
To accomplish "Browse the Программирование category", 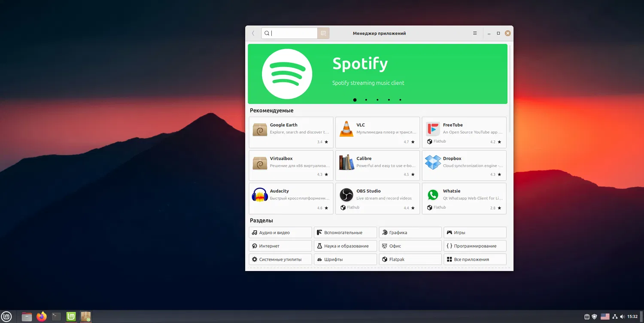I will (475, 246).
